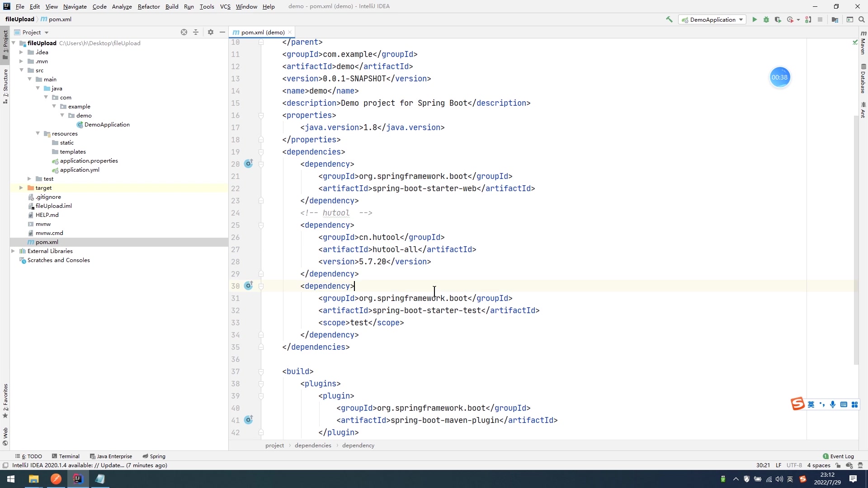Open the Windows notification center
Screen dimensions: 868x488
pos(853,479)
